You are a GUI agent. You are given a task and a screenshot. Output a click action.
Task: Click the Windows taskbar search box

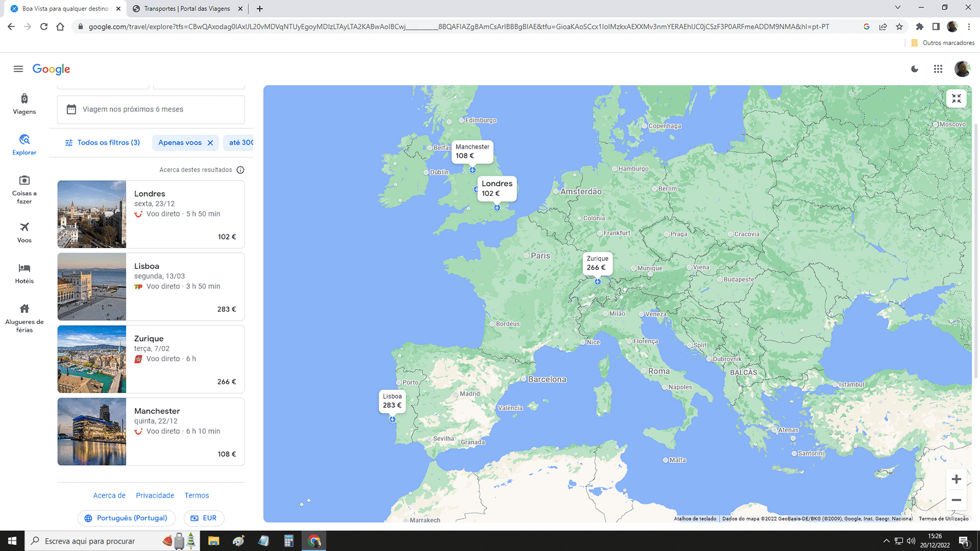(x=112, y=541)
